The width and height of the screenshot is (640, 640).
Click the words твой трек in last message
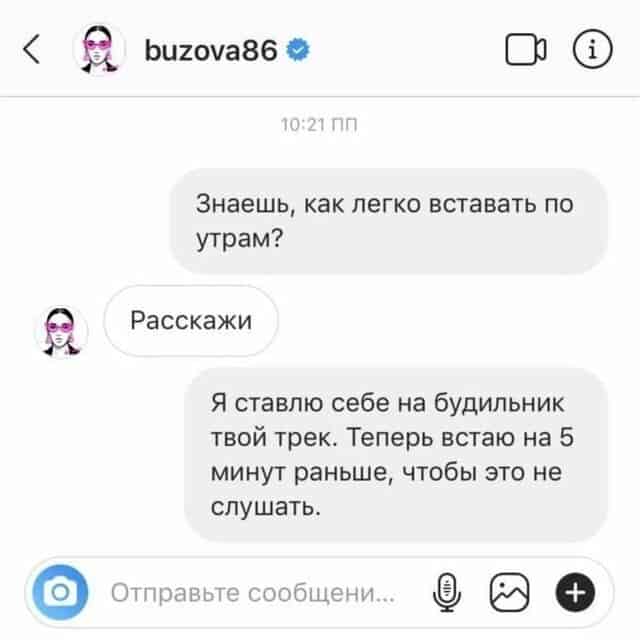coord(274,437)
